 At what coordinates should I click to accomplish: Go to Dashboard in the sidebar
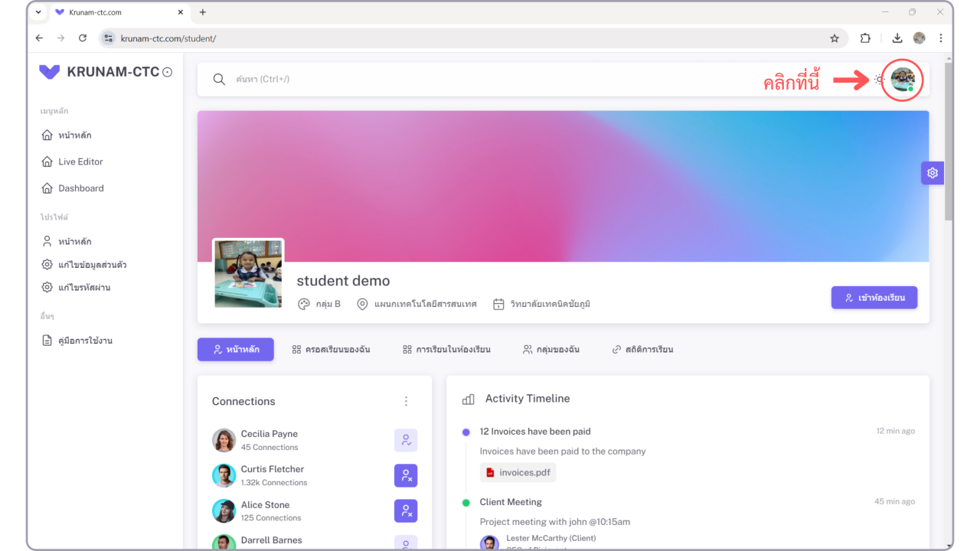pyautogui.click(x=80, y=188)
